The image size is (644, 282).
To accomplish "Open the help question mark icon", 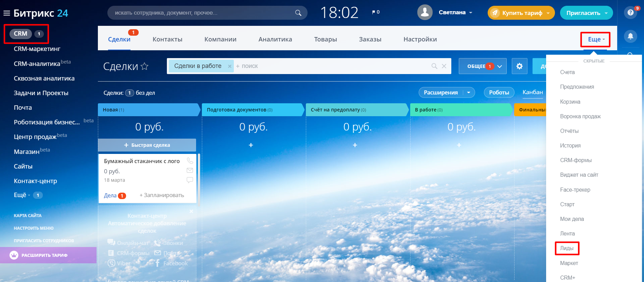I will click(x=630, y=13).
